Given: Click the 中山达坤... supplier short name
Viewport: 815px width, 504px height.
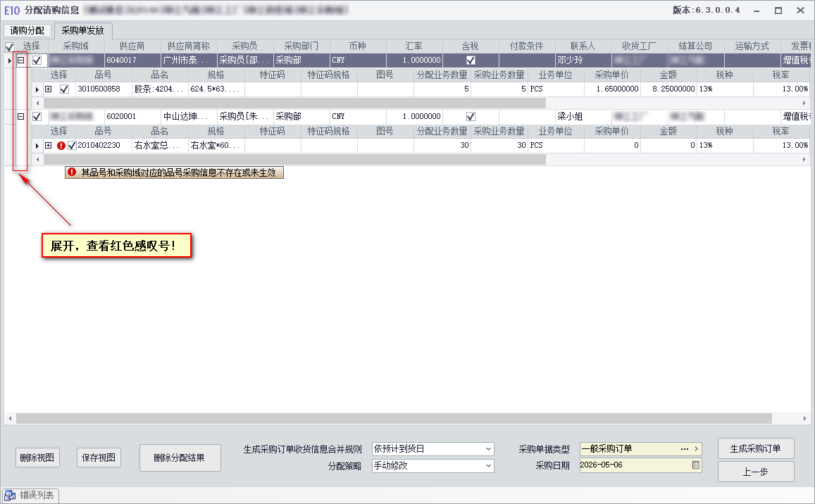Looking at the screenshot, I should point(189,116).
